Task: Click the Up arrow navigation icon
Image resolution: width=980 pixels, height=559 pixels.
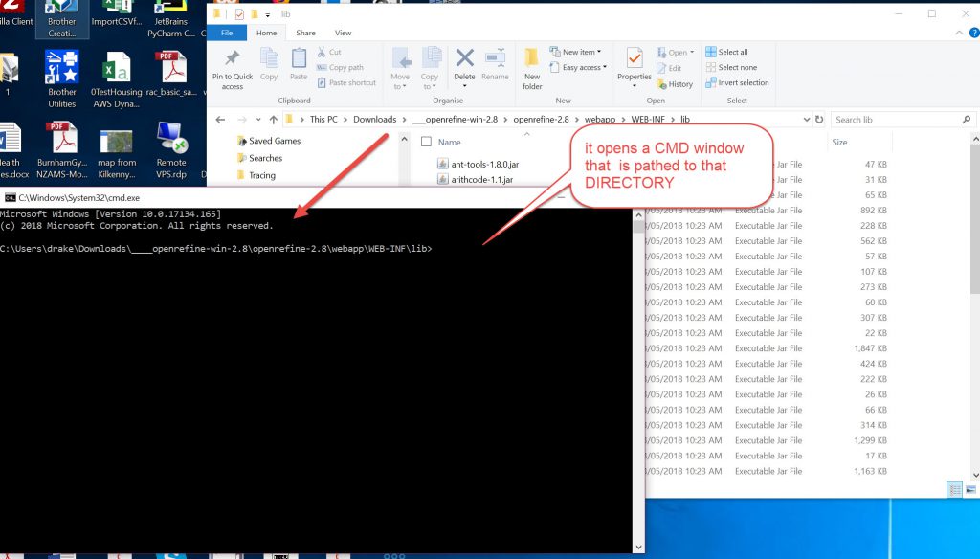Action: coord(273,120)
